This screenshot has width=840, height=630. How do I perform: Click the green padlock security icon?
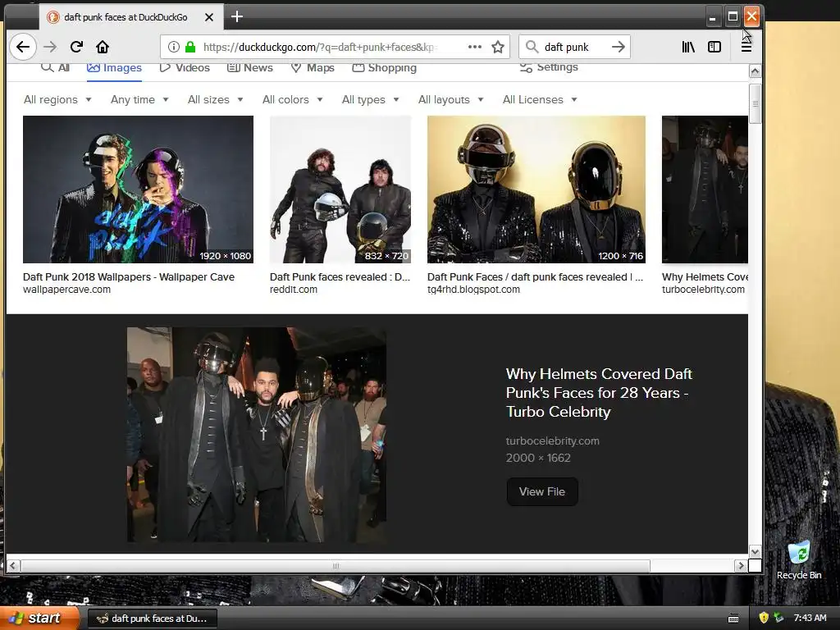[190, 47]
